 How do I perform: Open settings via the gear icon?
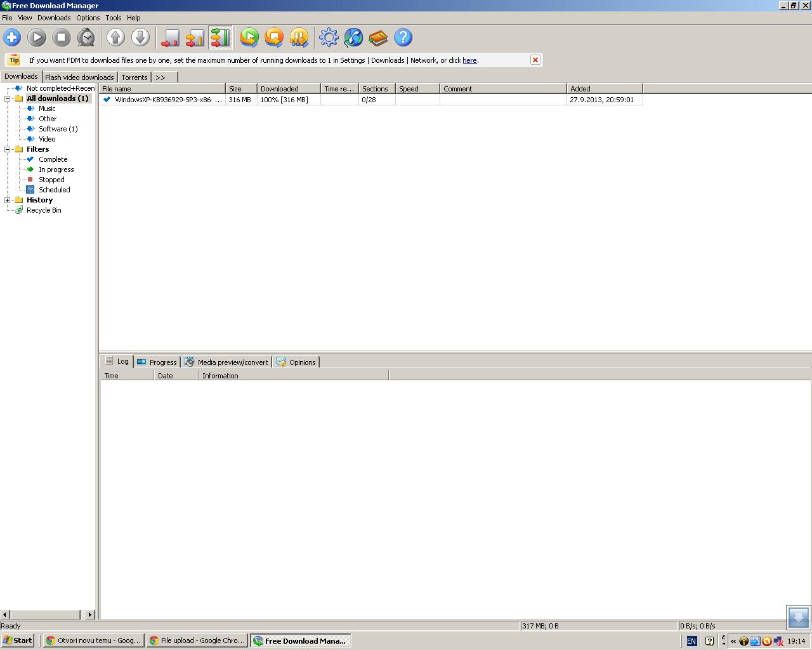tap(329, 37)
